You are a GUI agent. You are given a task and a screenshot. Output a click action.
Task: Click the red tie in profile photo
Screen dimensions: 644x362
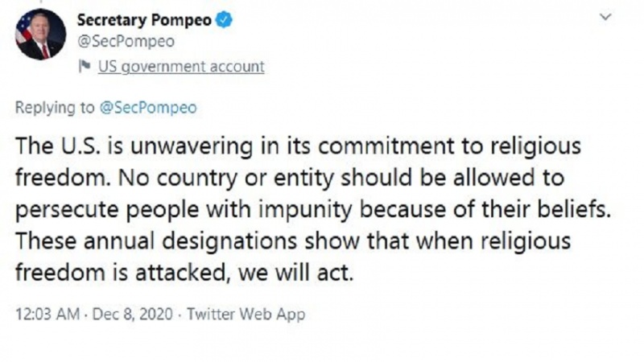tap(45, 51)
